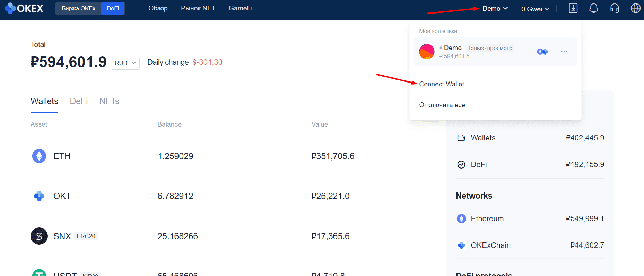Click the OKT coin icon
This screenshot has width=644, height=276.
(x=39, y=196)
